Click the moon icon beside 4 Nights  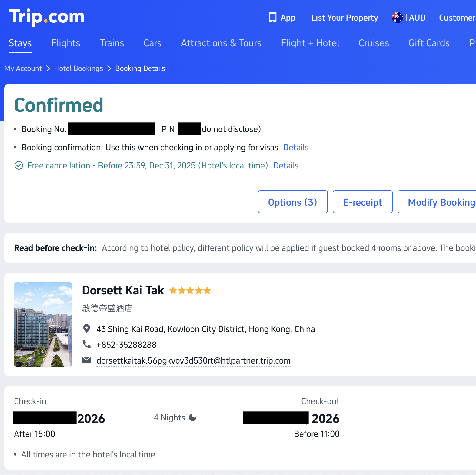(192, 417)
